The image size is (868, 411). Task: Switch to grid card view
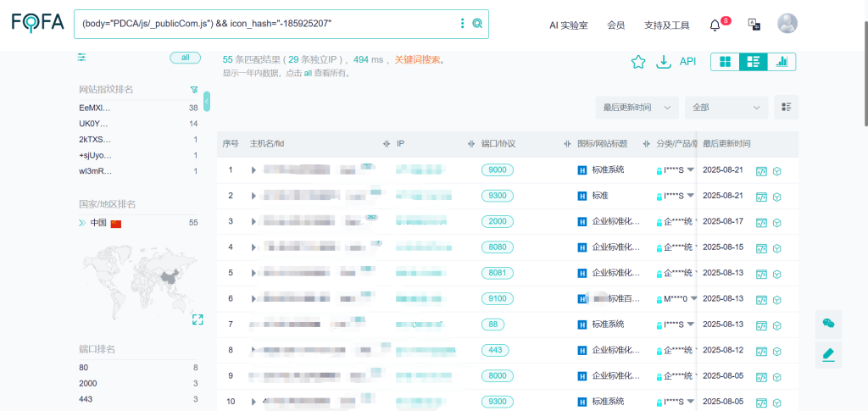click(x=725, y=62)
